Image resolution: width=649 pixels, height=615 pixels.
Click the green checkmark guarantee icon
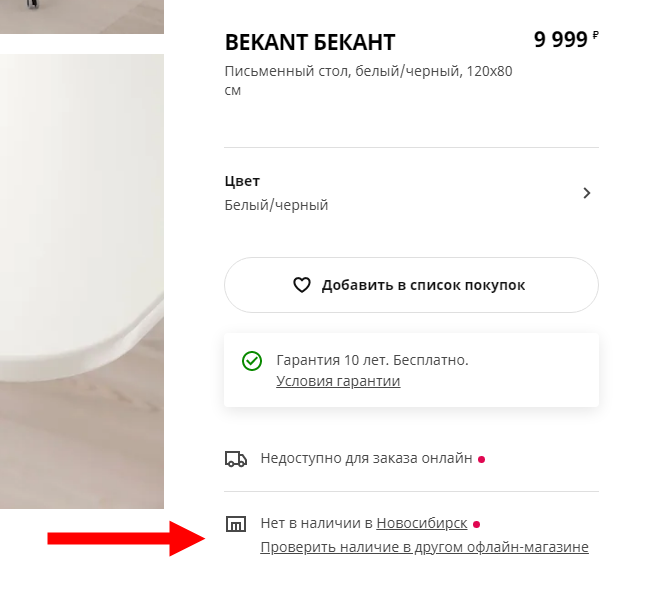[251, 361]
